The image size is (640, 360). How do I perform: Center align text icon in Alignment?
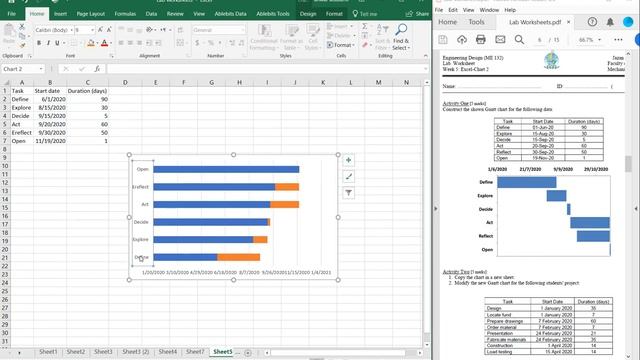(x=130, y=43)
